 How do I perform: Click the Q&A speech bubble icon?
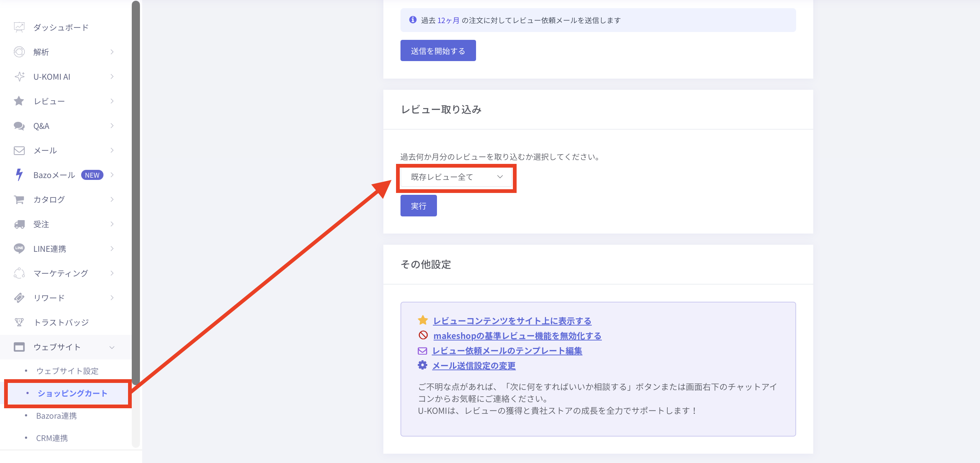coord(19,126)
